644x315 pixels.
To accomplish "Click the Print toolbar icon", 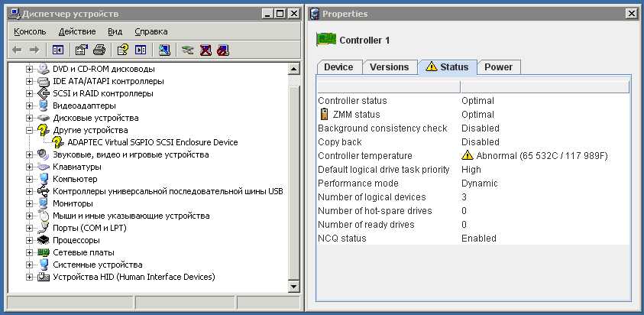I will click(99, 50).
